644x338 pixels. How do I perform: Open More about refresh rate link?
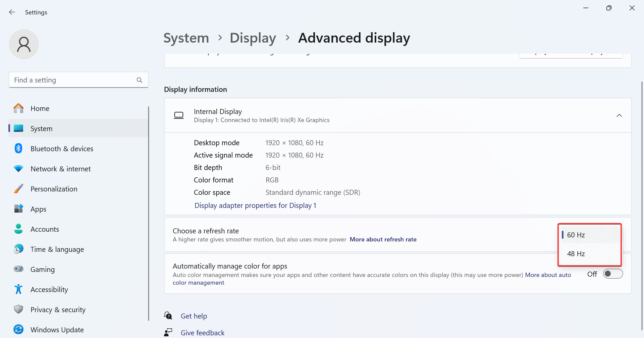click(383, 239)
